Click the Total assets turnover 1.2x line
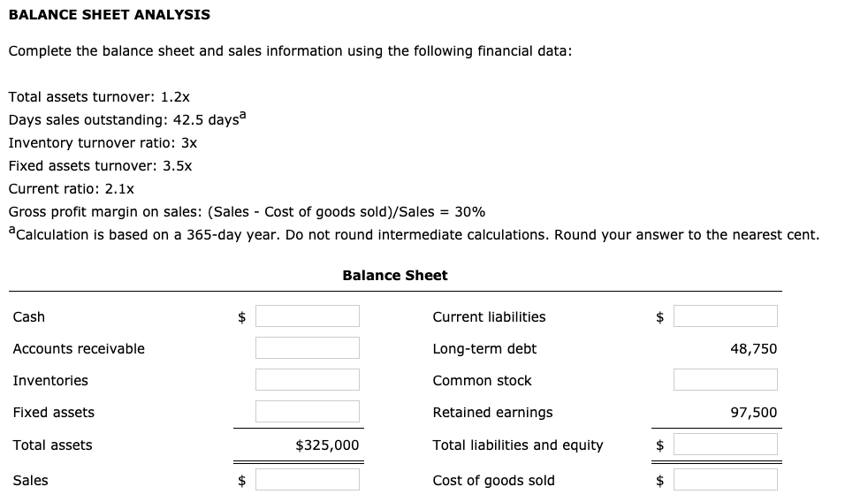The image size is (868, 502). tap(99, 96)
